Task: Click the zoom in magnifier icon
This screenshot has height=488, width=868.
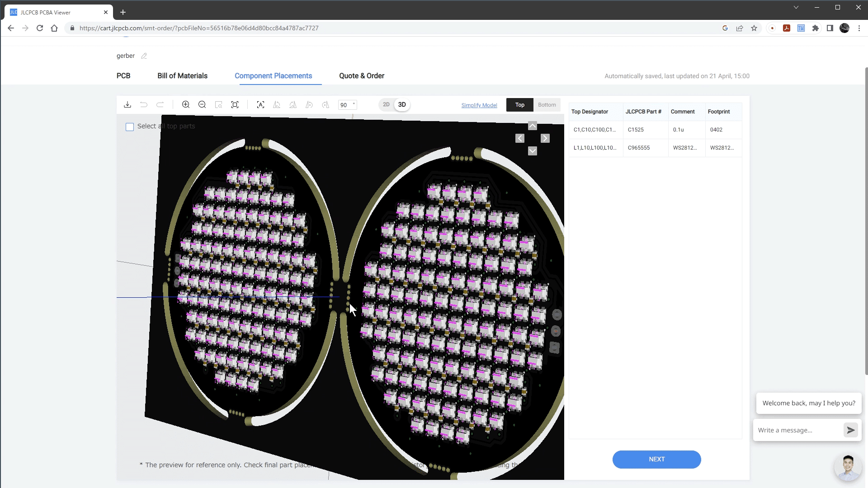Action: 186,105
